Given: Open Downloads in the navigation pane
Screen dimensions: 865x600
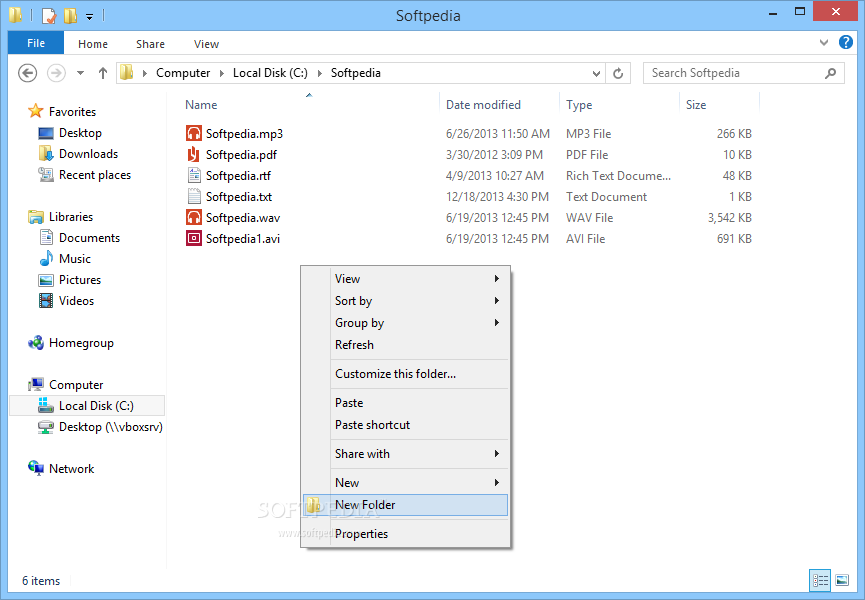Looking at the screenshot, I should coord(88,154).
